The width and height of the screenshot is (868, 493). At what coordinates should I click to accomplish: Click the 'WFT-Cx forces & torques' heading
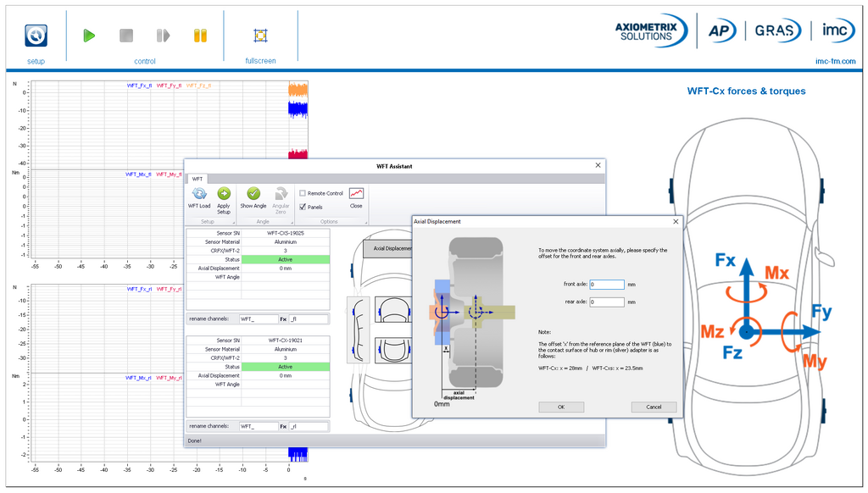(746, 91)
